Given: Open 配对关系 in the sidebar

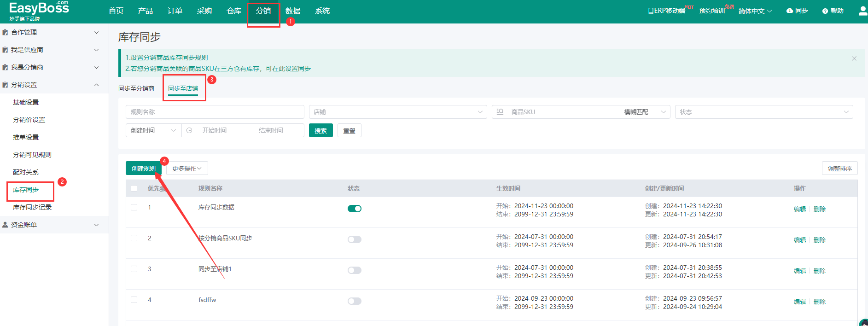Looking at the screenshot, I should (26, 172).
